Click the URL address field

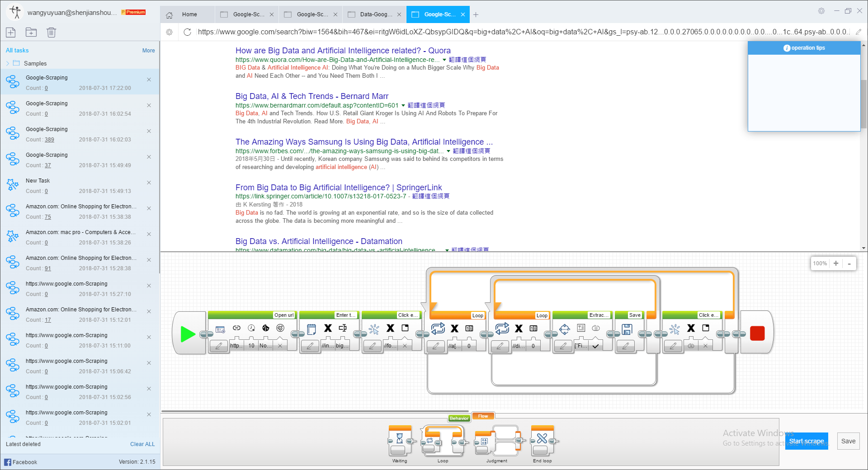pyautogui.click(x=524, y=32)
